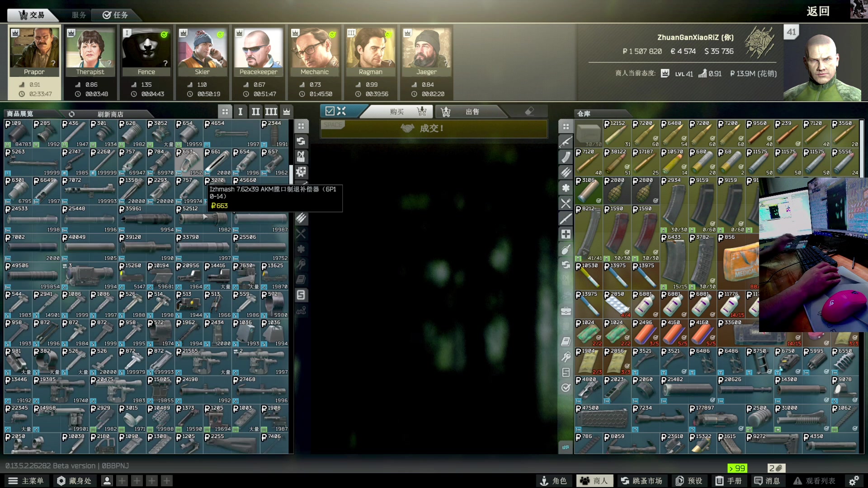The width and height of the screenshot is (868, 488).
Task: Open the 任务 tasks tab
Action: (115, 15)
